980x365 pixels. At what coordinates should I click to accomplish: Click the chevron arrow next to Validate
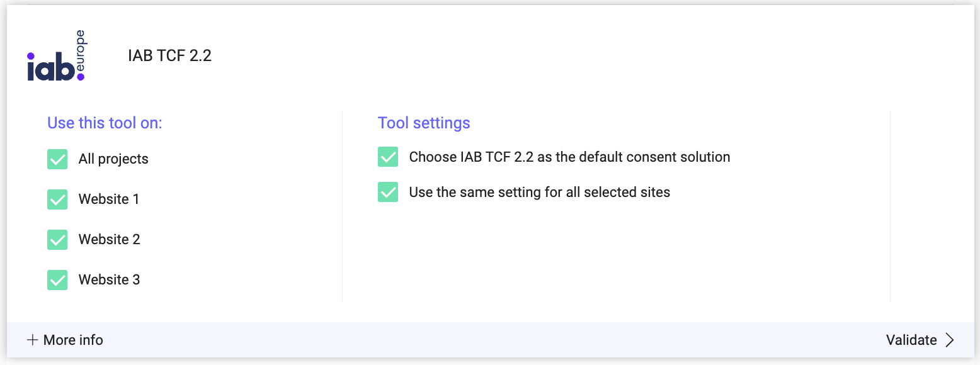pyautogui.click(x=950, y=340)
